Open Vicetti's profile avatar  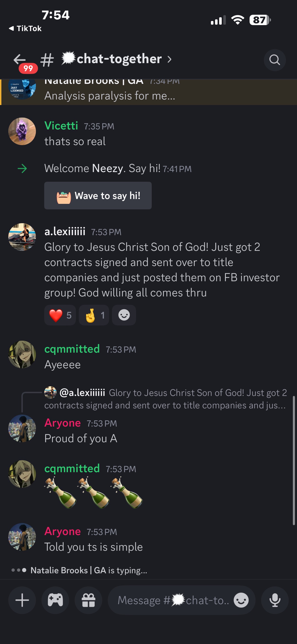tap(22, 131)
